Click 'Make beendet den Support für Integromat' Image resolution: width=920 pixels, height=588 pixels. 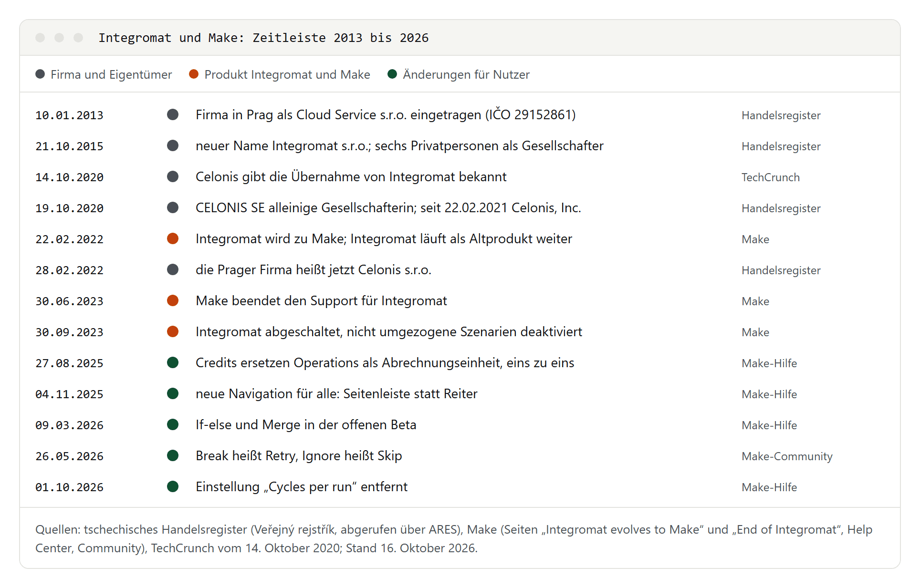321,301
